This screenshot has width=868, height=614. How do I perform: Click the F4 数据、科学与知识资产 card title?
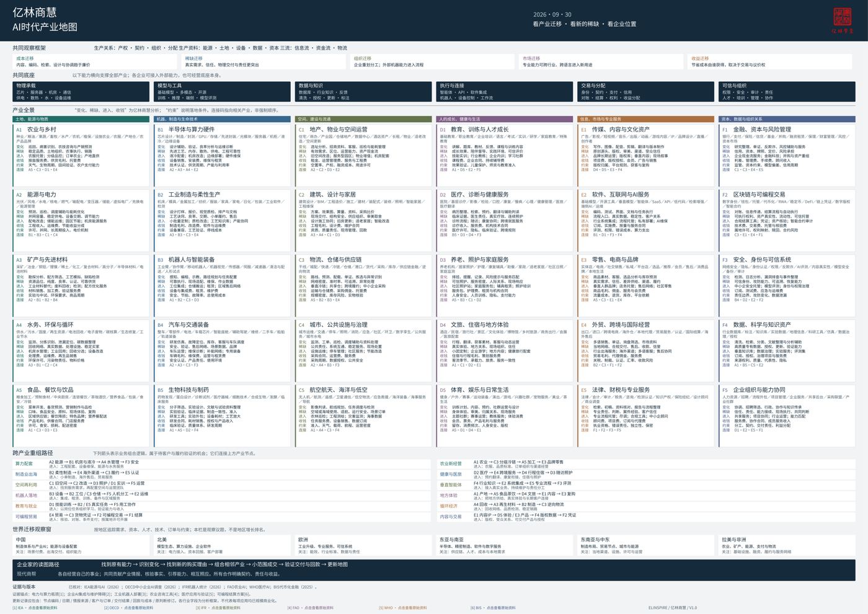point(756,325)
